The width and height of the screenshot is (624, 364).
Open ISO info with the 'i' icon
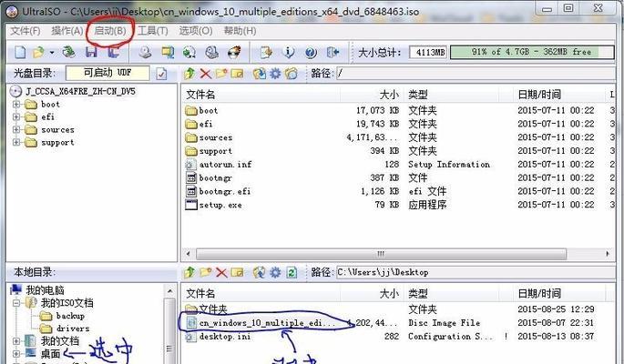pyautogui.click(x=289, y=52)
